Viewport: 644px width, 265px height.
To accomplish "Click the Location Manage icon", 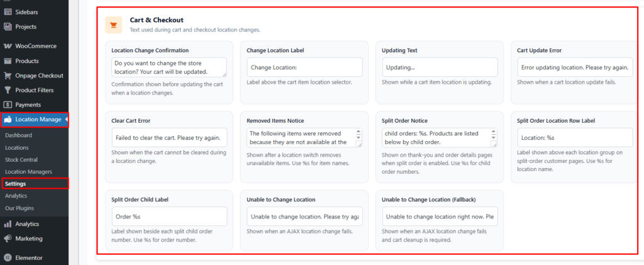I will point(8,119).
